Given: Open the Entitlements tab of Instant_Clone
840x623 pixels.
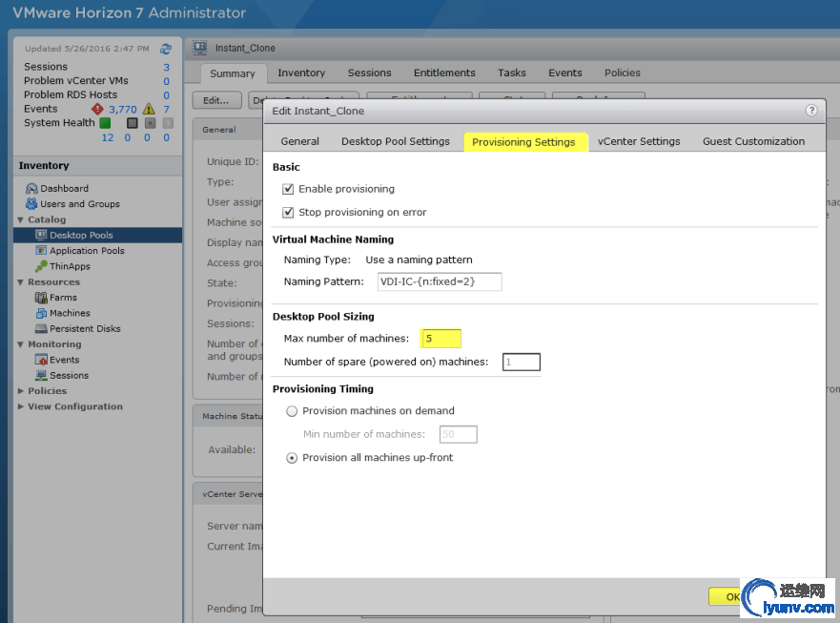Looking at the screenshot, I should [444, 73].
